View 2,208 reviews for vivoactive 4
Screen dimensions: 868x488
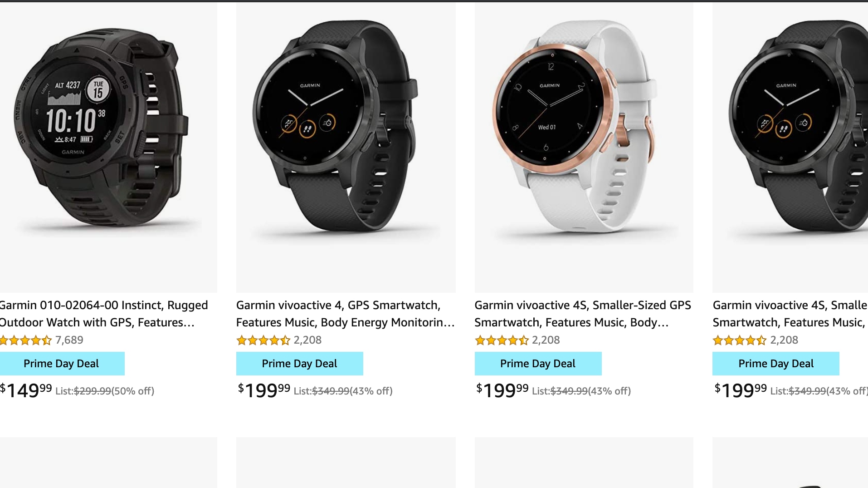point(307,340)
